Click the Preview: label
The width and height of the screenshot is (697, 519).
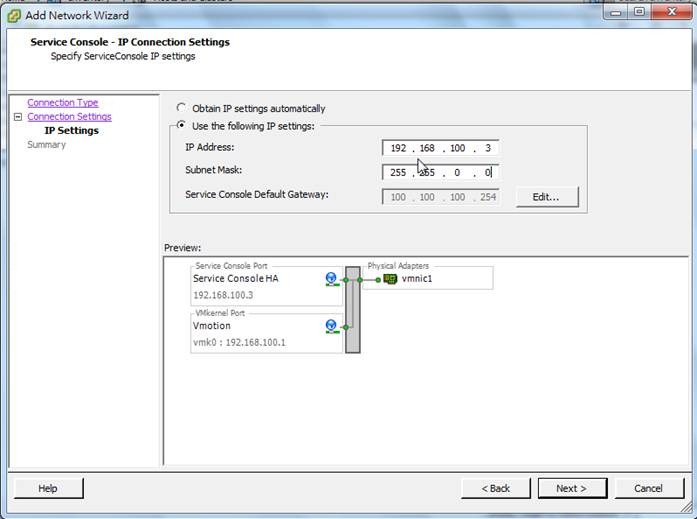click(x=182, y=248)
